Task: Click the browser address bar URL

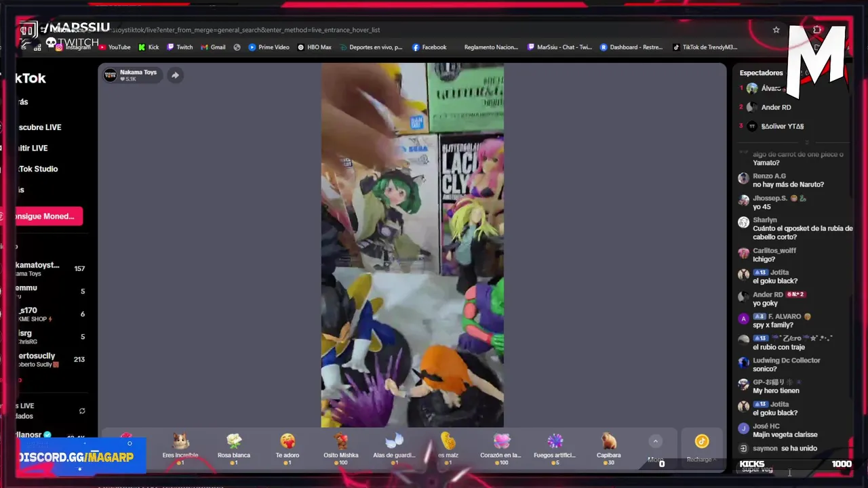Action: click(244, 30)
